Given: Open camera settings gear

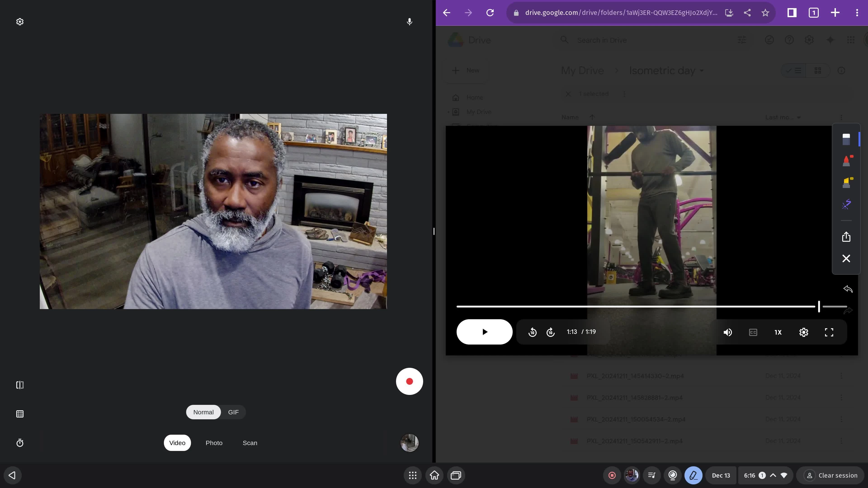Looking at the screenshot, I should 20,22.
